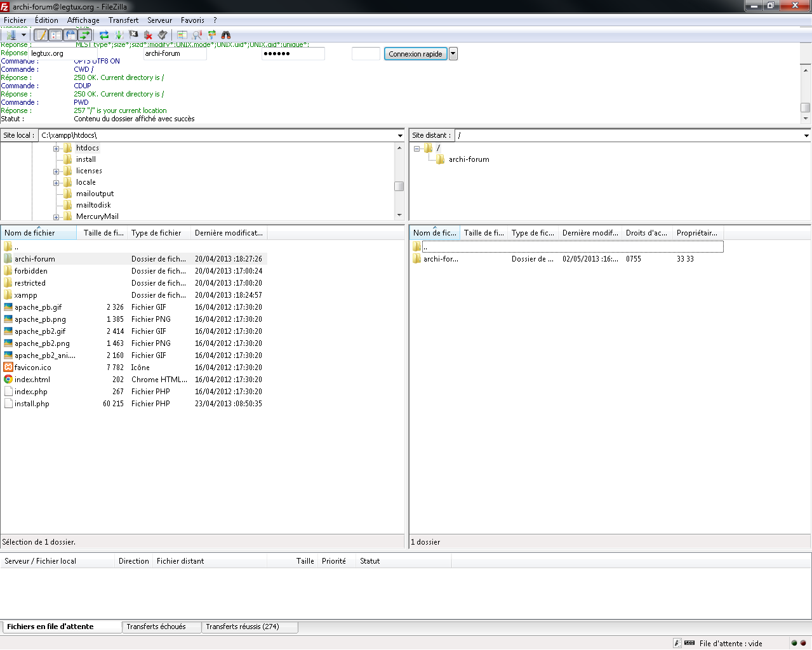Expand the MercuryMail tree node
Screen dimensions: 812x650
pos(56,217)
